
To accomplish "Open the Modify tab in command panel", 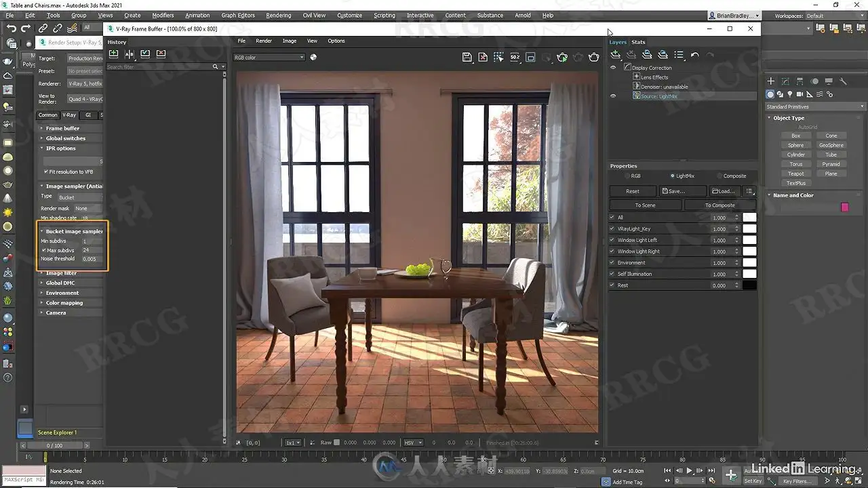I will click(785, 81).
